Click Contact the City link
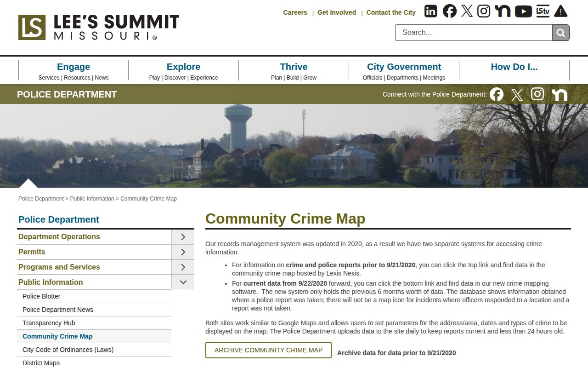The width and height of the screenshot is (588, 368). pyautogui.click(x=391, y=12)
